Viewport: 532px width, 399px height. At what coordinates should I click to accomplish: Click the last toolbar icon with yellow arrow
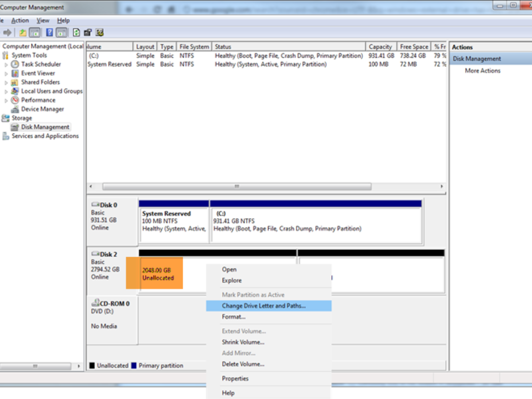point(100,32)
